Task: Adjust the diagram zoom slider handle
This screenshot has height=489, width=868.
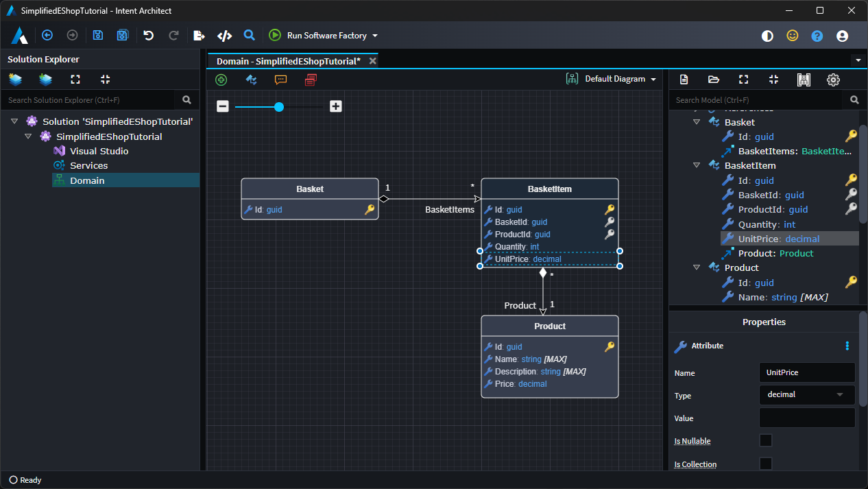Action: (279, 106)
